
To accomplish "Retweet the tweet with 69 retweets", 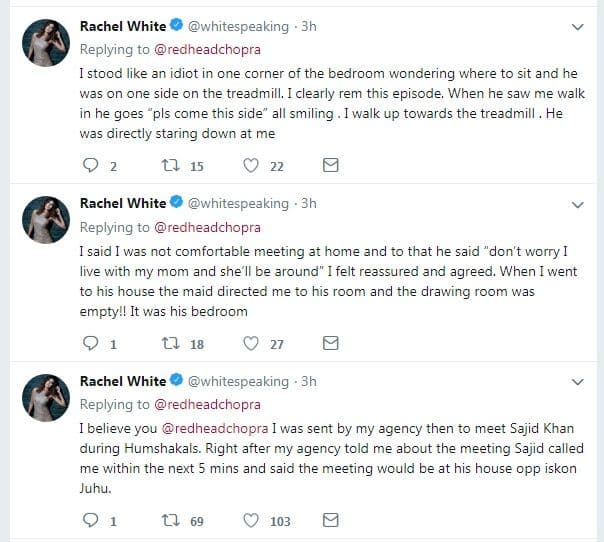I will coord(170,520).
